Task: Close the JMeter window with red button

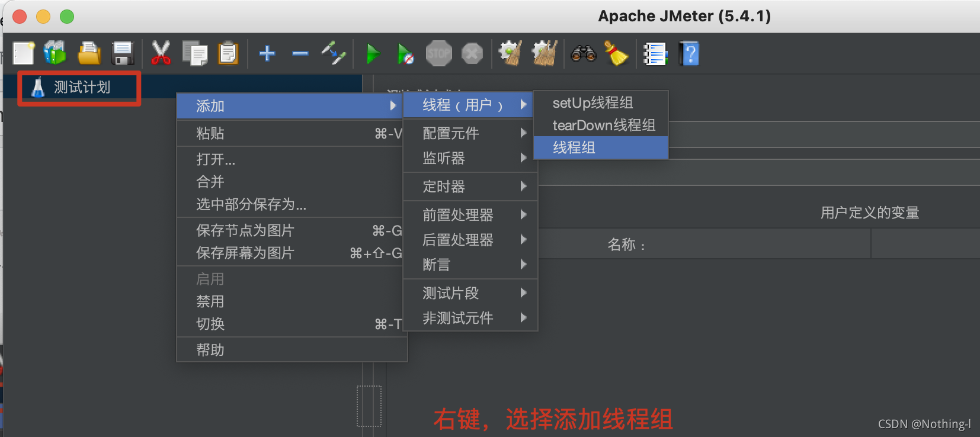Action: click(x=20, y=17)
